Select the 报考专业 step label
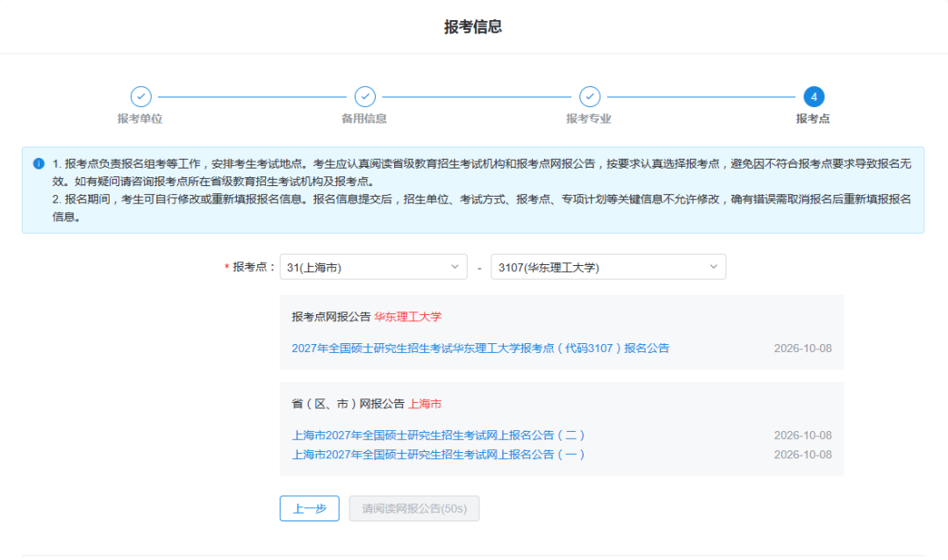 [x=589, y=118]
